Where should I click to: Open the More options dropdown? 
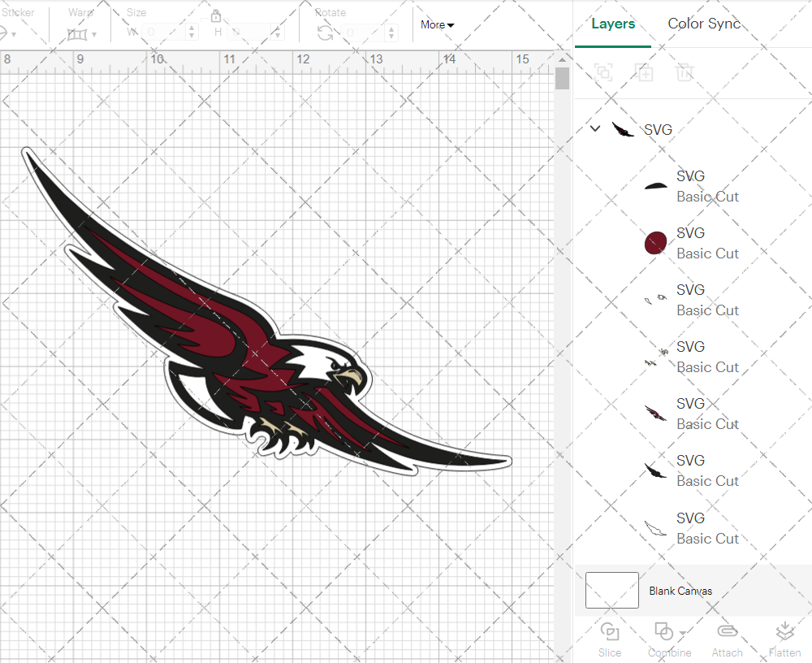coord(436,25)
